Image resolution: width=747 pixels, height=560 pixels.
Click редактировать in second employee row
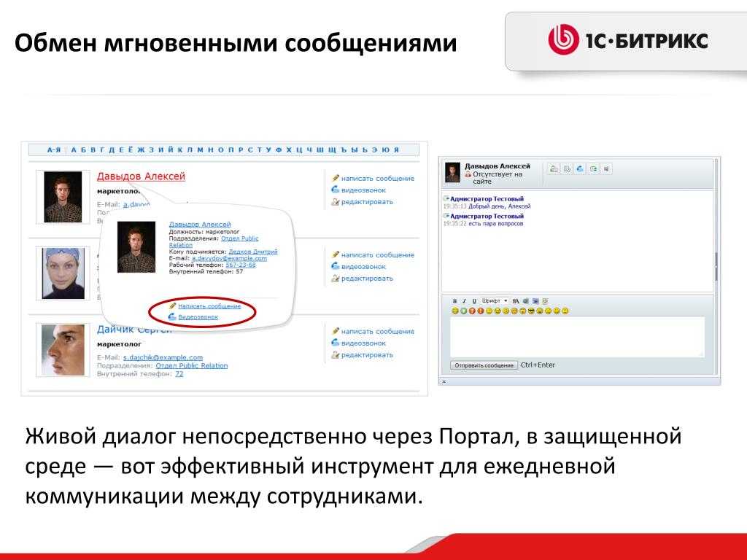coord(367,279)
